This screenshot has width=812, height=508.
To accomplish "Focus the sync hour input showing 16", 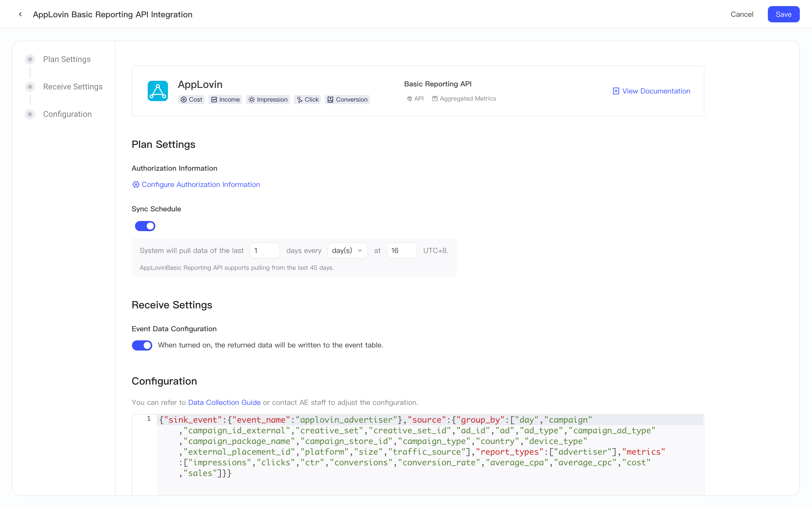I will [x=402, y=250].
